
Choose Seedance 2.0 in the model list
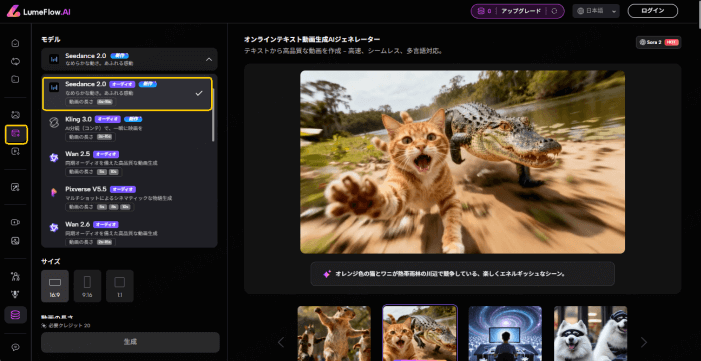[127, 93]
